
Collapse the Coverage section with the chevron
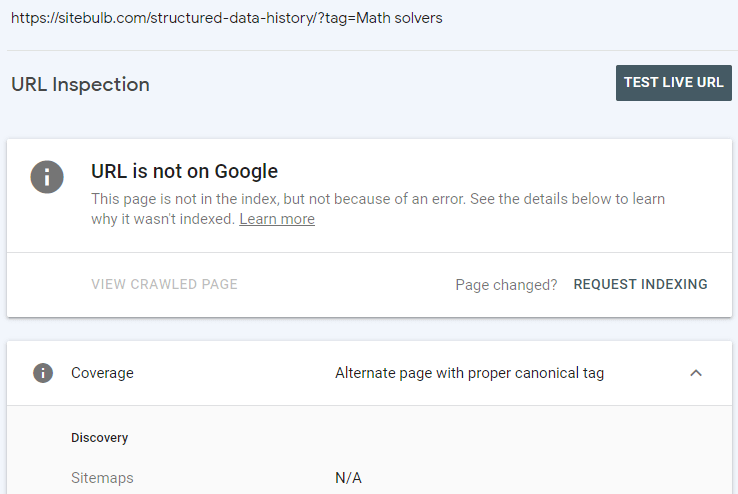point(696,373)
